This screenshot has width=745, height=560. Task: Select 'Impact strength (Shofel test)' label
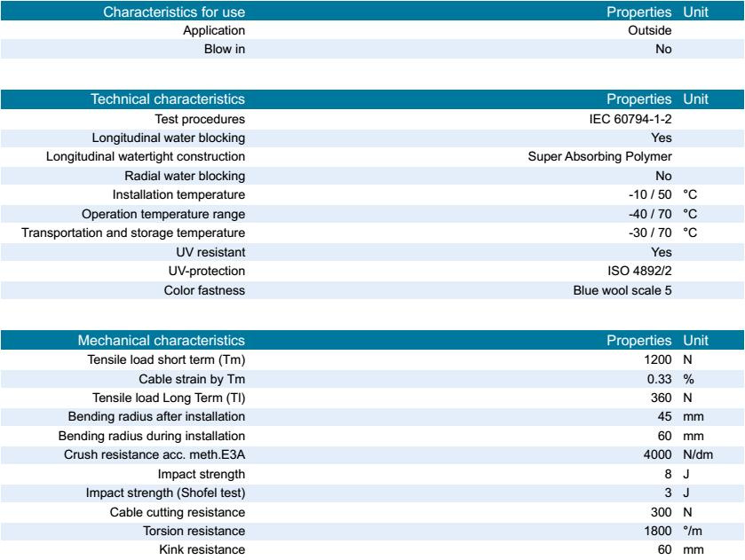click(165, 493)
